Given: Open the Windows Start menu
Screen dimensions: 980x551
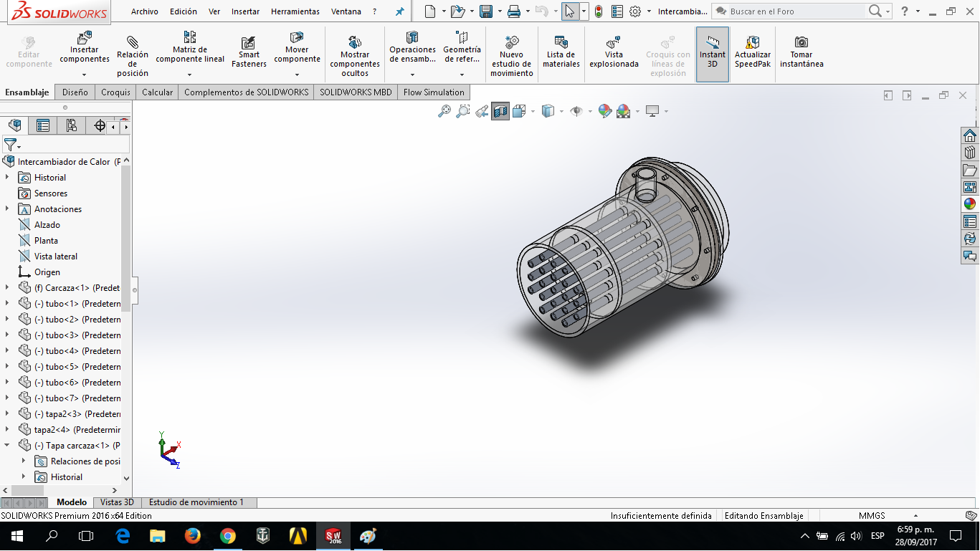Looking at the screenshot, I should pyautogui.click(x=16, y=536).
